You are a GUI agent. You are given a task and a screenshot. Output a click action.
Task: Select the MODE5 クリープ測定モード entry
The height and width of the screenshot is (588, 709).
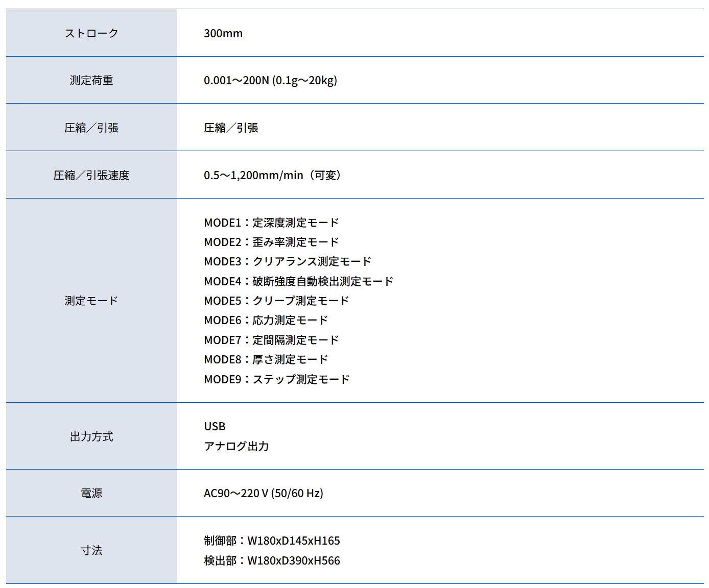(276, 301)
